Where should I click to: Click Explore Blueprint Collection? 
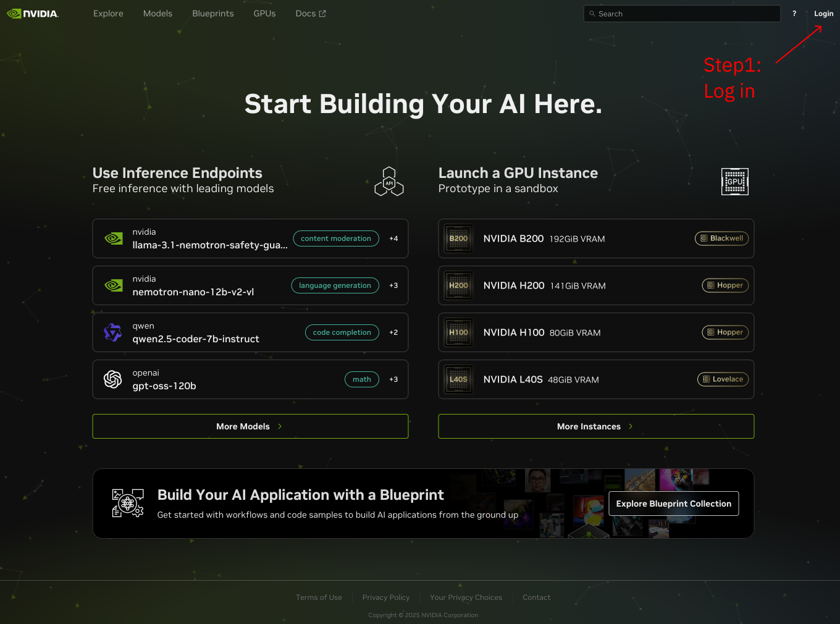(673, 504)
